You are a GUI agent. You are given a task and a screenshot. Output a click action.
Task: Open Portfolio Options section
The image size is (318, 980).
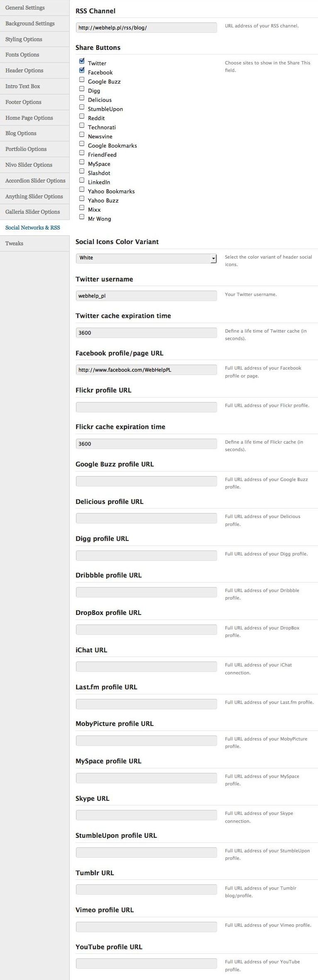click(26, 149)
